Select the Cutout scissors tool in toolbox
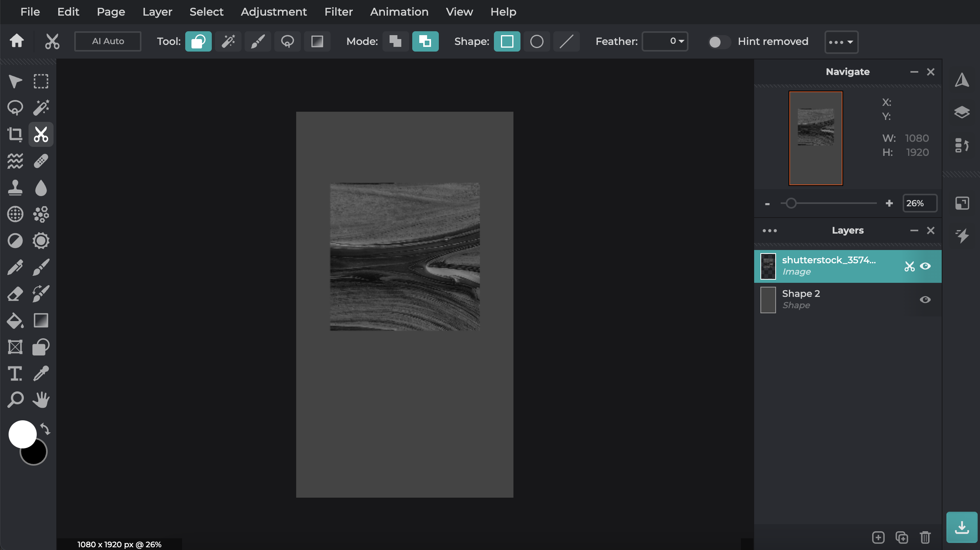980x550 pixels. click(x=41, y=134)
